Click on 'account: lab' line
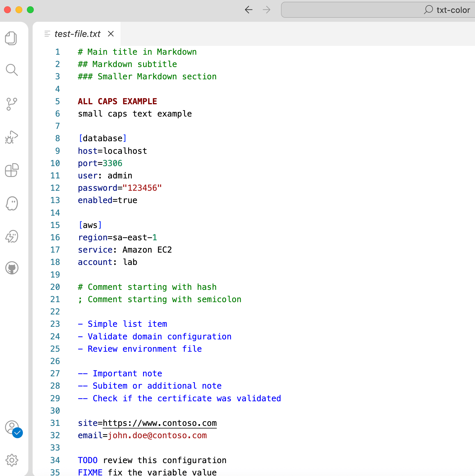 coord(108,262)
